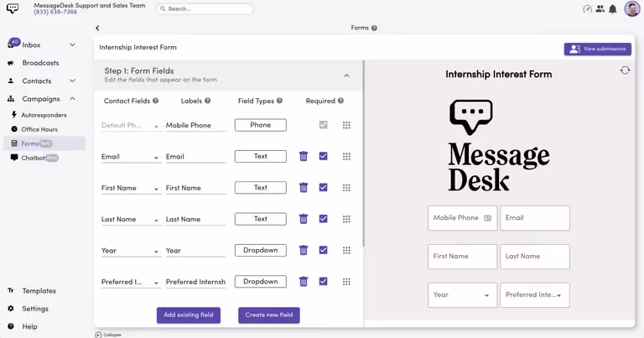Viewport: 644px width, 338px height.
Task: Refresh the form preview
Action: (625, 70)
